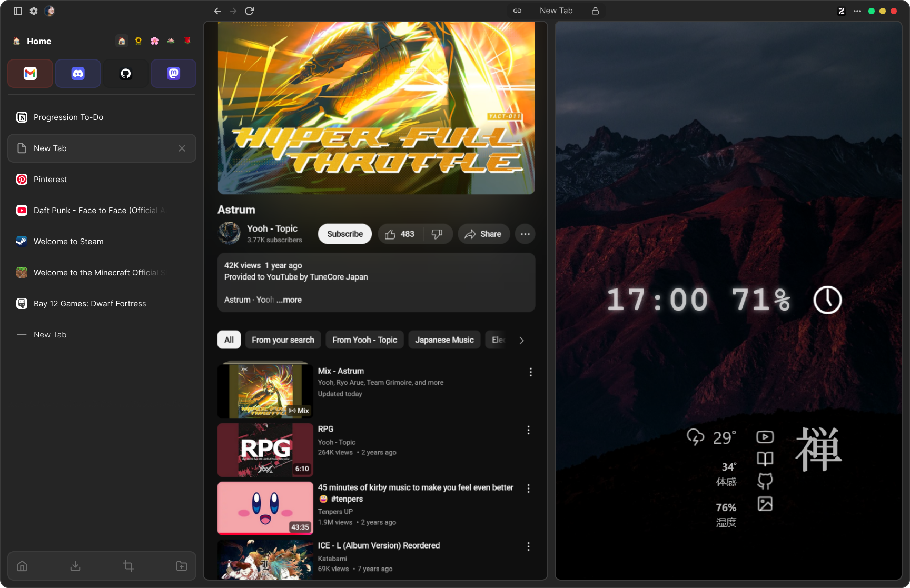This screenshot has width=910, height=588.
Task: Play the RPG video thumbnail
Action: pyautogui.click(x=265, y=450)
